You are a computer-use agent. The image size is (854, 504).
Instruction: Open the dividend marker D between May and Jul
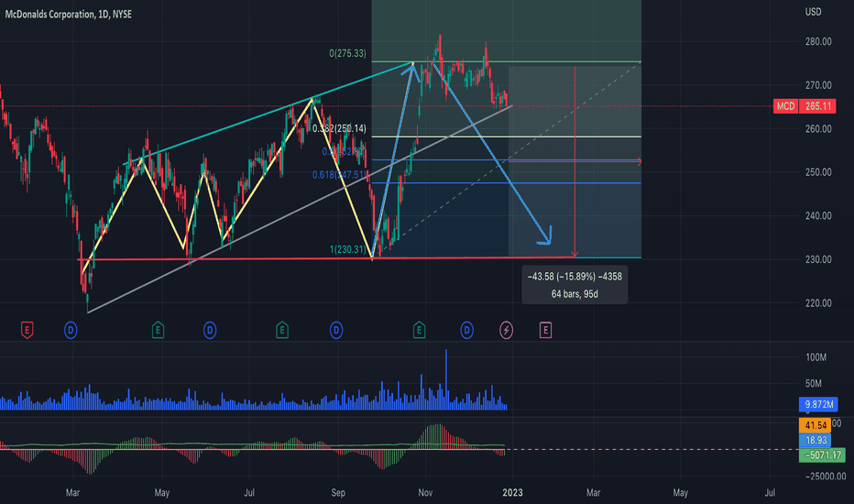pyautogui.click(x=210, y=330)
